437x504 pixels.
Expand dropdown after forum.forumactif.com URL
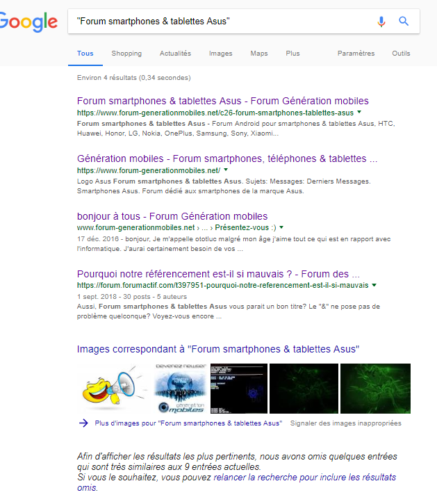374,285
